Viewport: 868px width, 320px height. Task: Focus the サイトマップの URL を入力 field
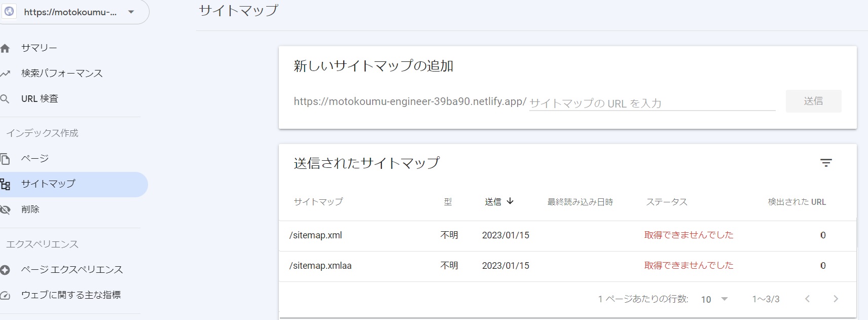[x=652, y=103]
